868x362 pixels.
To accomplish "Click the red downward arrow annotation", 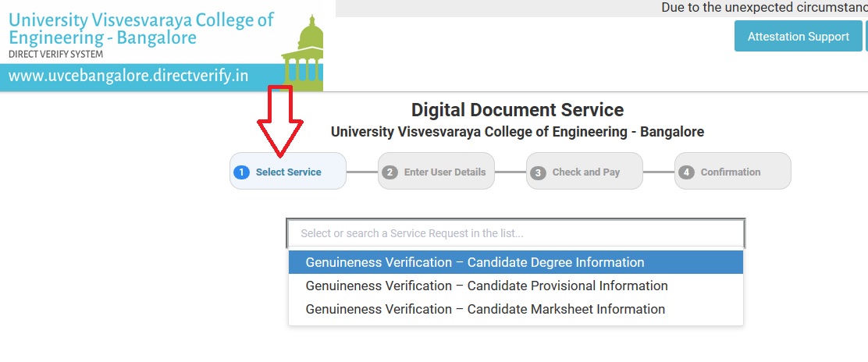I will click(280, 121).
